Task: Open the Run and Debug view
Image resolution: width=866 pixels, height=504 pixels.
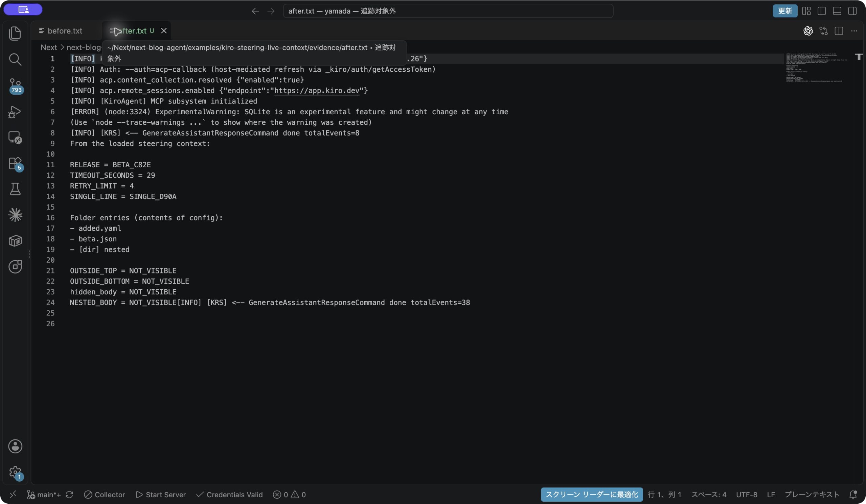Action: click(x=15, y=112)
